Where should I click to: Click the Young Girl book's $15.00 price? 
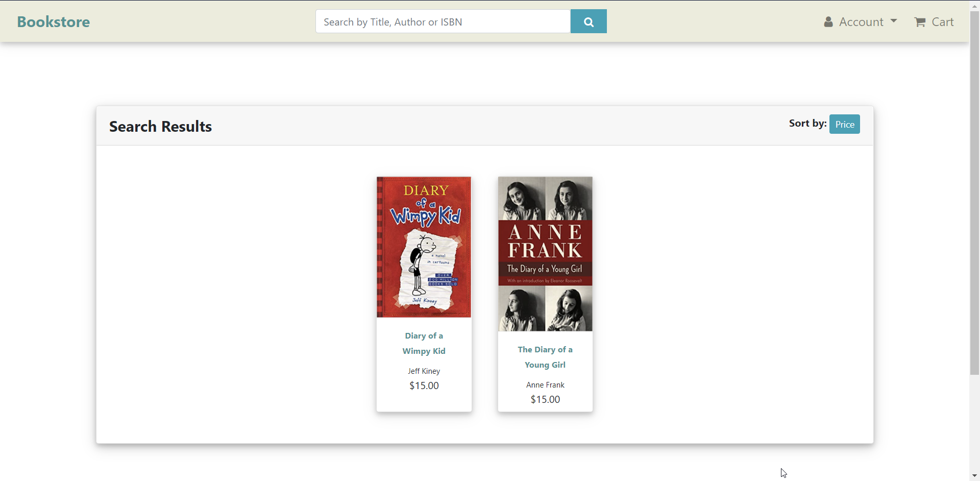pos(545,400)
